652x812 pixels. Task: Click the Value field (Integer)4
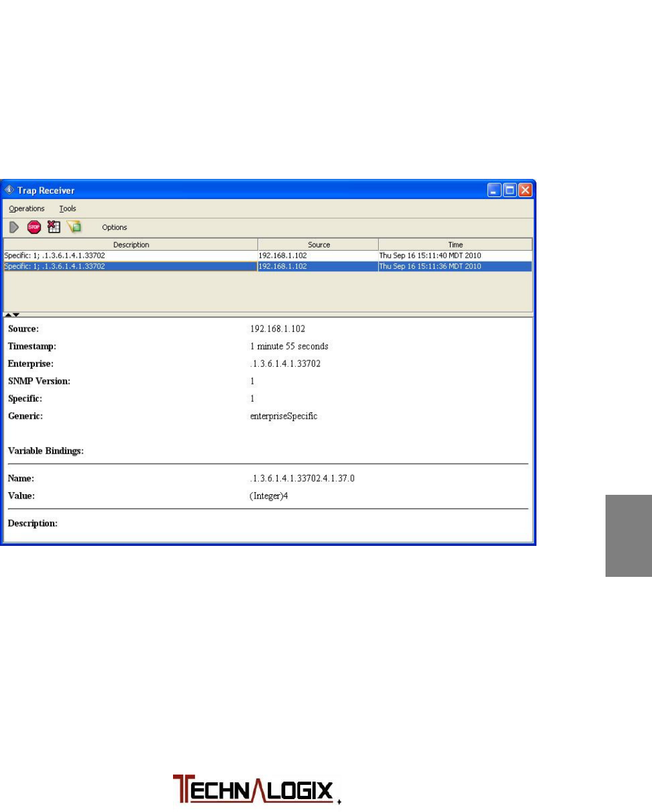pyautogui.click(x=269, y=496)
